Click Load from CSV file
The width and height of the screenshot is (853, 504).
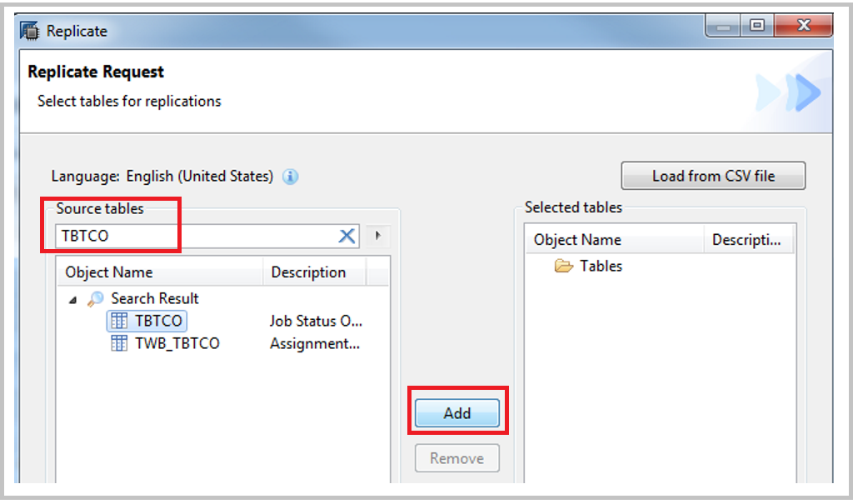pyautogui.click(x=712, y=176)
